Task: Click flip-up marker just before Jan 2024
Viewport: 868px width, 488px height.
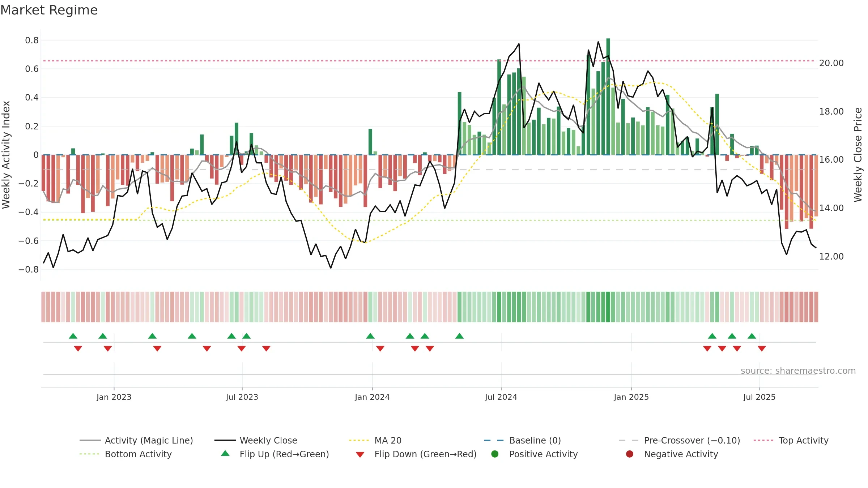Action: [x=370, y=336]
